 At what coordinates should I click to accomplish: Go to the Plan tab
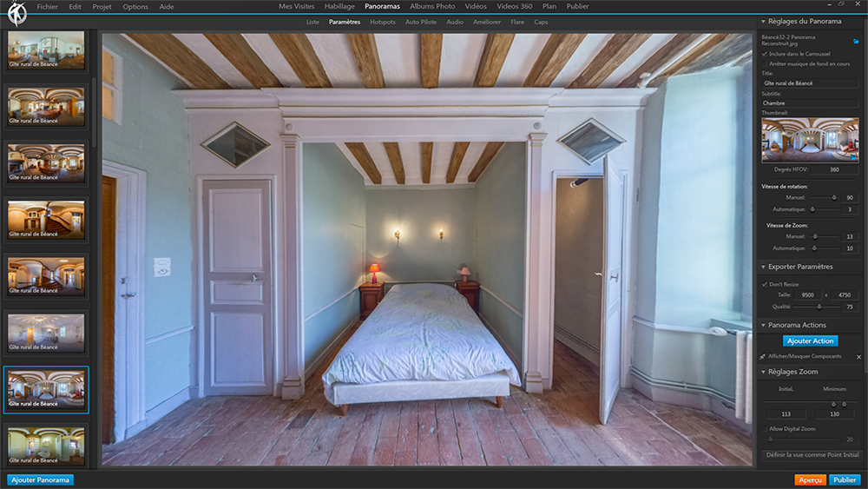pyautogui.click(x=549, y=6)
